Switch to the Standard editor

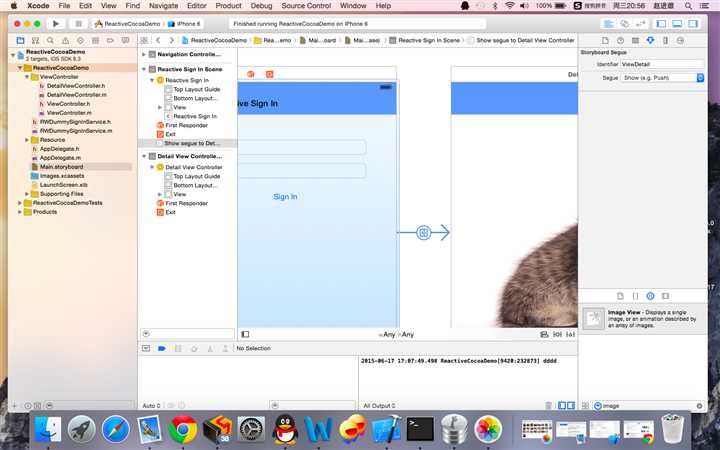(x=608, y=24)
